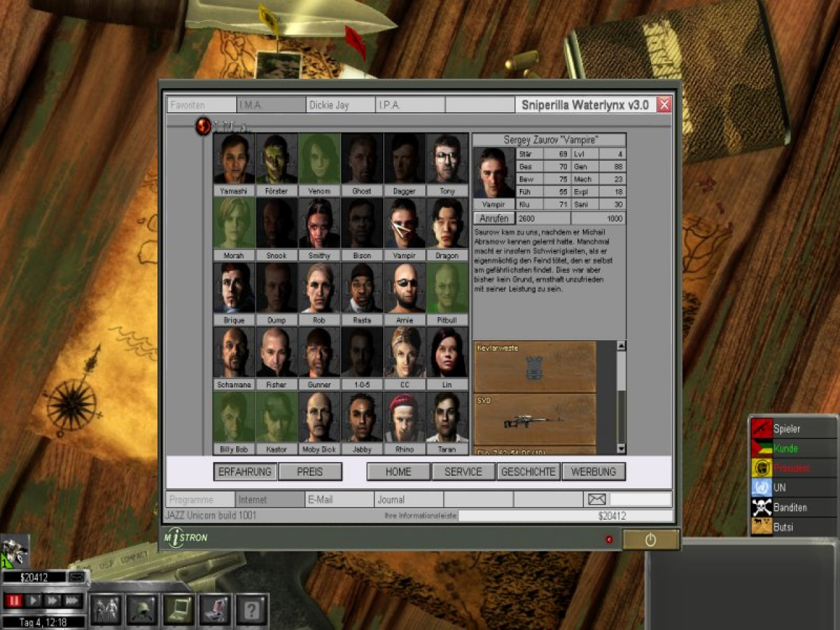Select mercenary Rasta portrait
Viewport: 840px width, 630px height.
pos(362,289)
